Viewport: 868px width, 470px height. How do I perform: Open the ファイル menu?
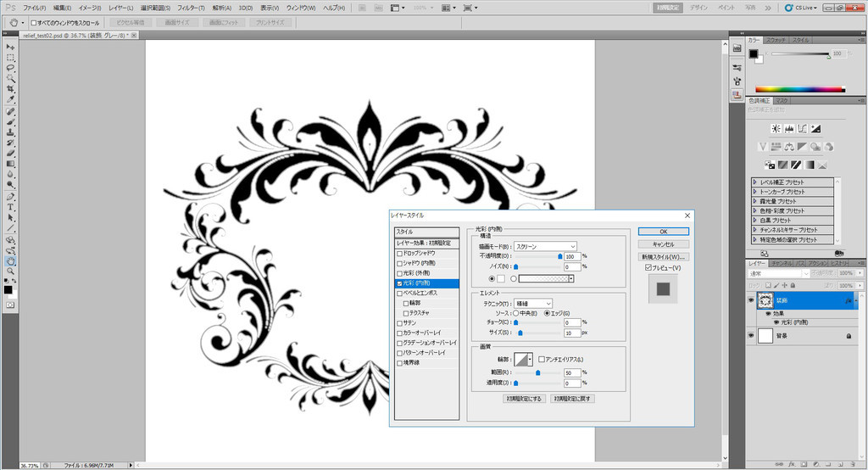tap(34, 8)
